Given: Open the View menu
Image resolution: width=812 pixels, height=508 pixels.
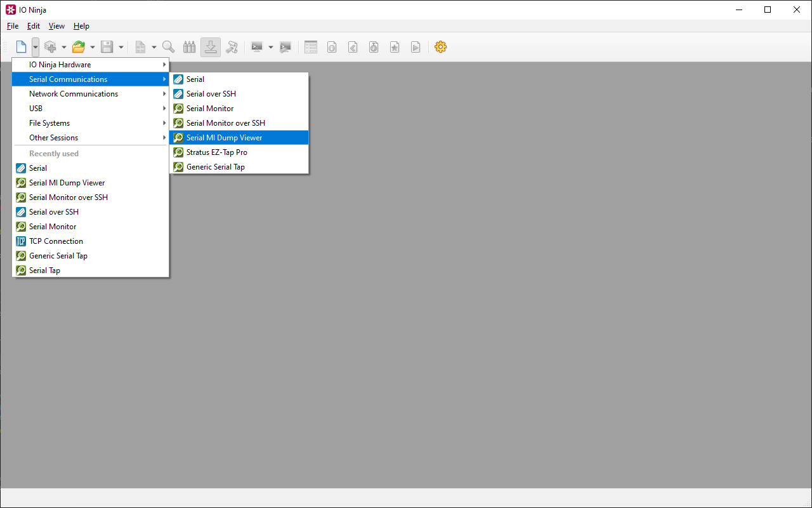Looking at the screenshot, I should coord(57,26).
